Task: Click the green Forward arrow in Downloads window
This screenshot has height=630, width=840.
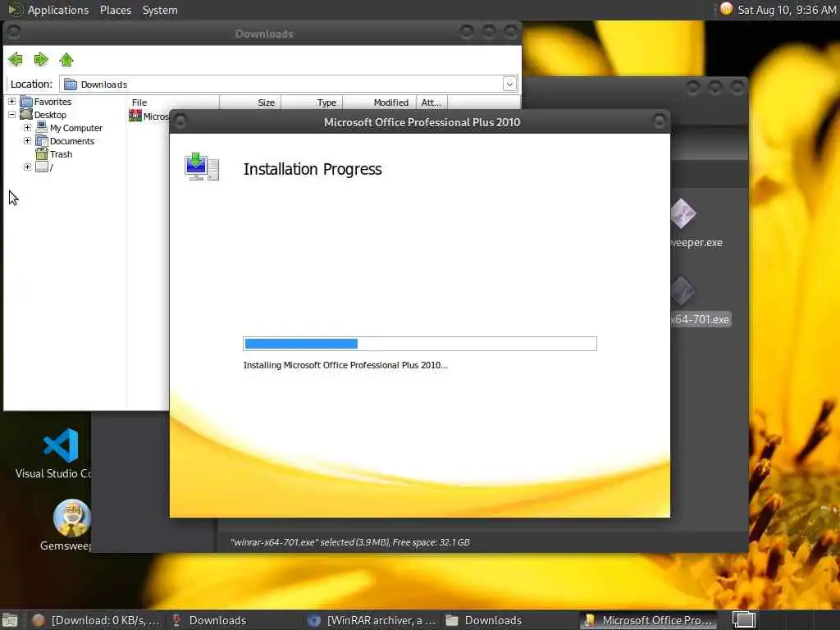Action: pyautogui.click(x=41, y=59)
